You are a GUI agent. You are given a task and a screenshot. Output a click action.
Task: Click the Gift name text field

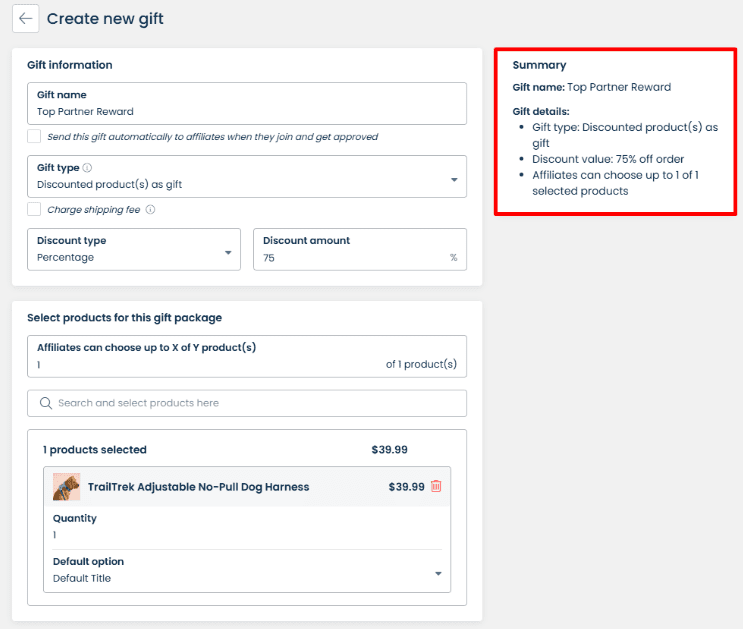click(x=246, y=111)
